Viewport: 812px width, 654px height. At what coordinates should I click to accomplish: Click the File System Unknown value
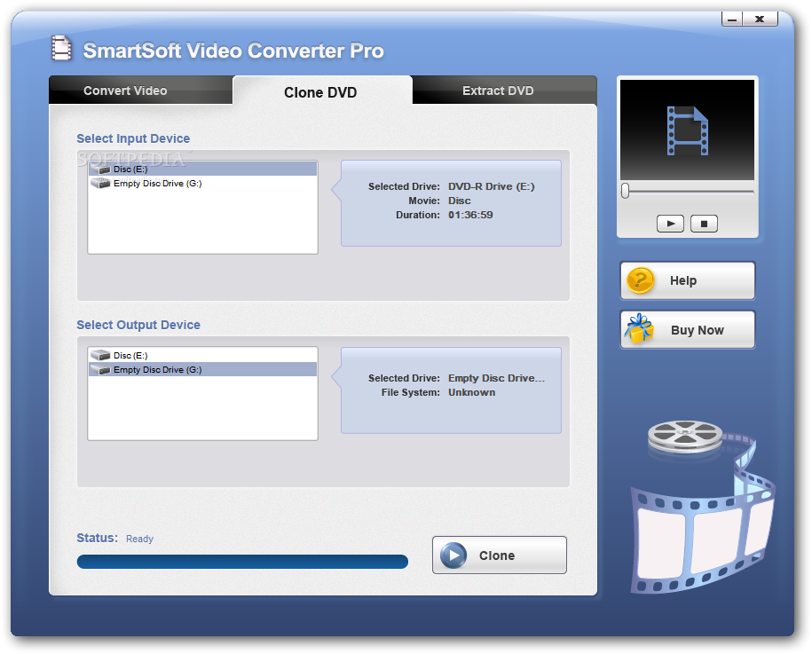click(x=472, y=392)
